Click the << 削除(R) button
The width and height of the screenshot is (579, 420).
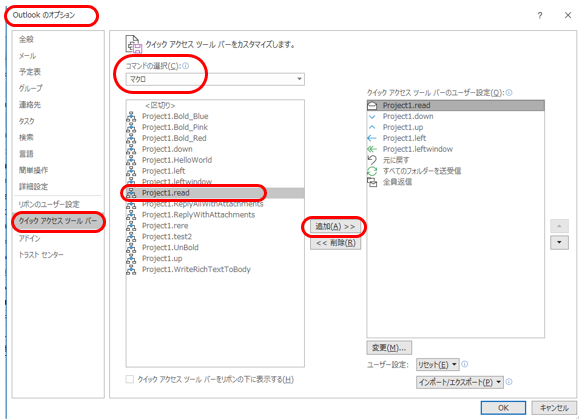tap(335, 243)
